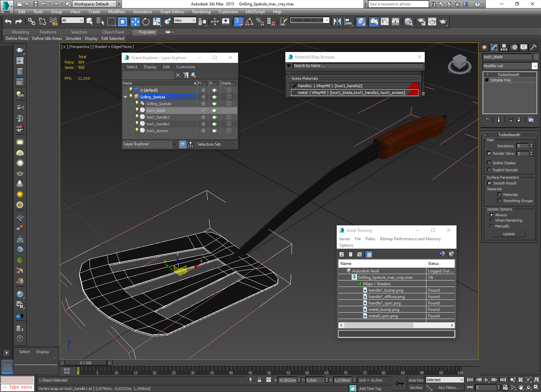The width and height of the screenshot is (541, 392).
Task: Open the Workspace Default dropdown
Action: (x=114, y=4)
